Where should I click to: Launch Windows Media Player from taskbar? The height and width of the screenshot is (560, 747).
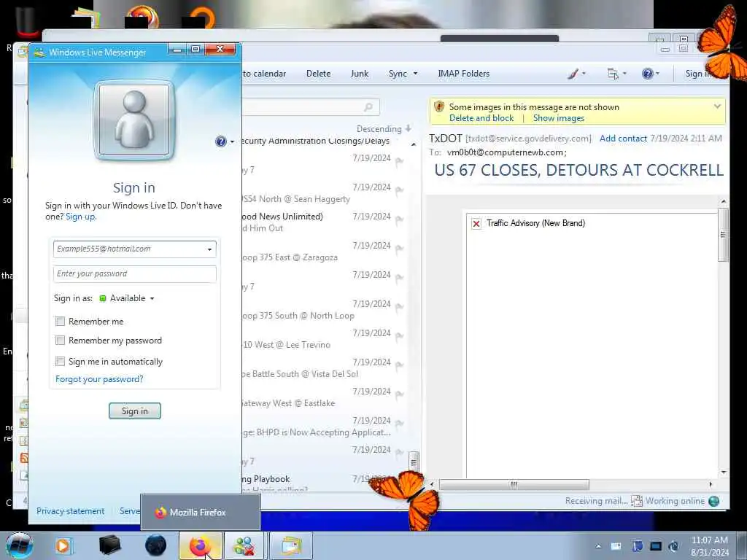tap(63, 545)
